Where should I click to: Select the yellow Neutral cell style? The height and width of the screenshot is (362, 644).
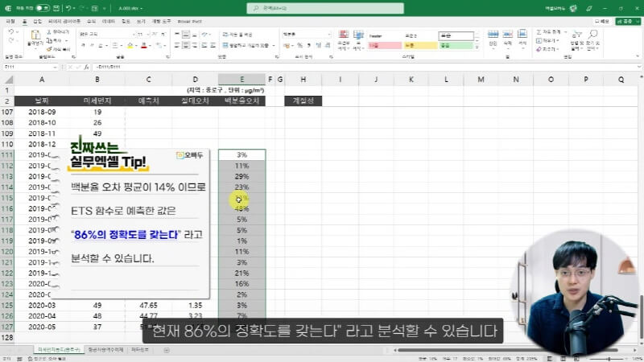[420, 45]
